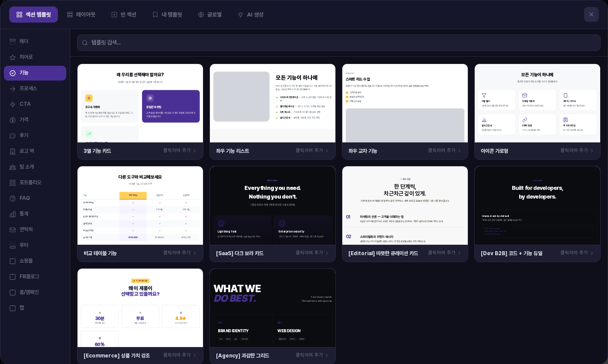Open the FB블로그 category
Image resolution: width=608 pixels, height=364 pixels.
tap(35, 276)
